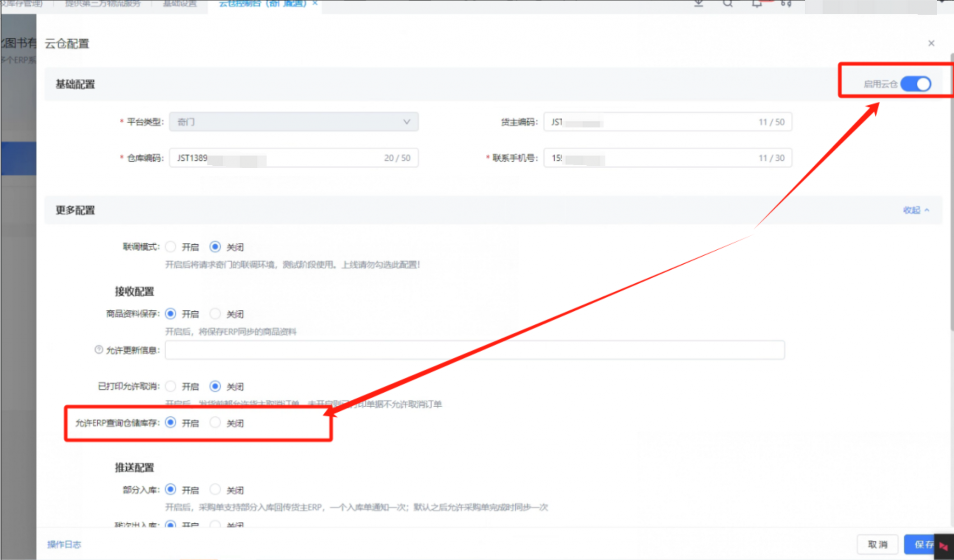Open the 平台类型 dropdown

293,122
